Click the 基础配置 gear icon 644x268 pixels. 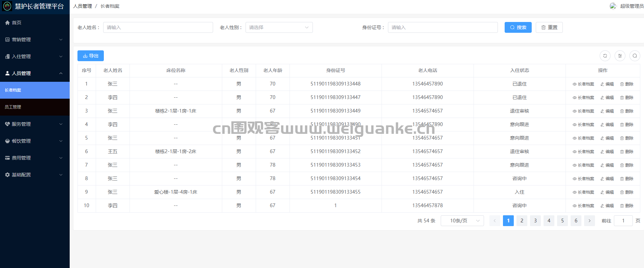point(7,175)
